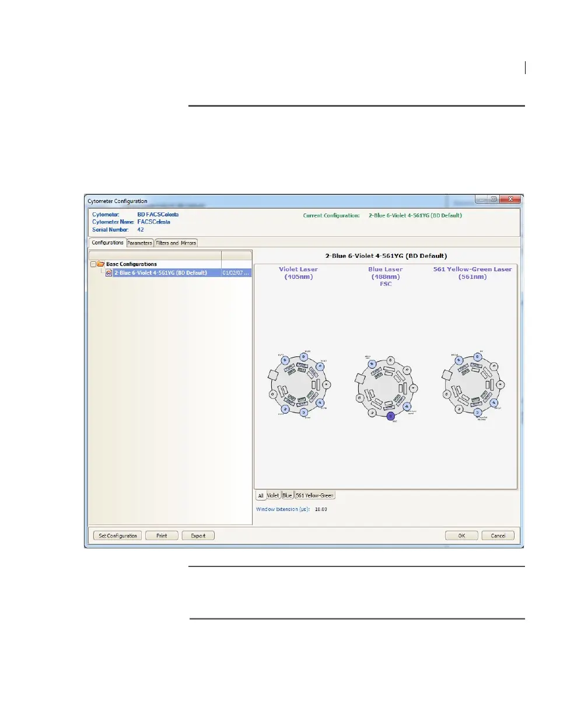Select detector H on the Violet Laser octagon
Image resolution: width=588 pixels, height=714 pixels.
click(x=326, y=384)
